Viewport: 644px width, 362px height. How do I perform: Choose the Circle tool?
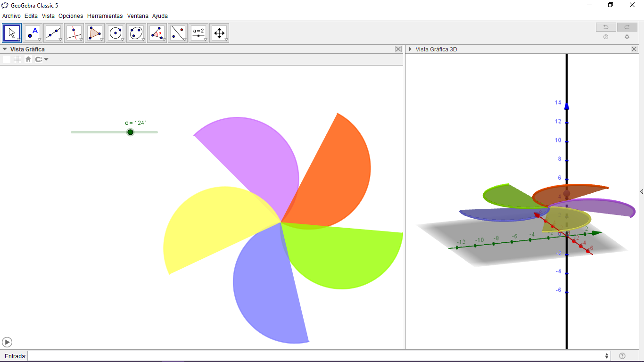pos(115,33)
